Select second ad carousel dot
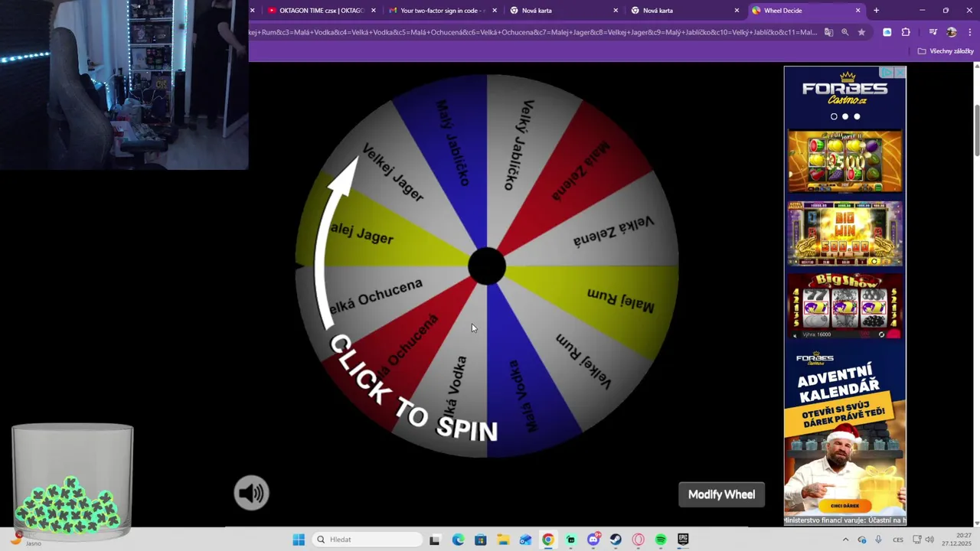The width and height of the screenshot is (980, 551). [845, 116]
